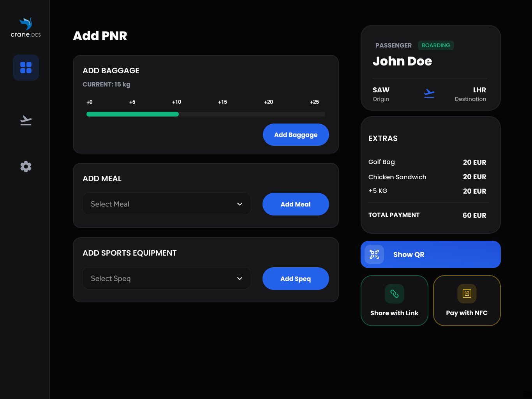Click the baggage weight slider bar
The image size is (532, 399).
click(x=206, y=114)
